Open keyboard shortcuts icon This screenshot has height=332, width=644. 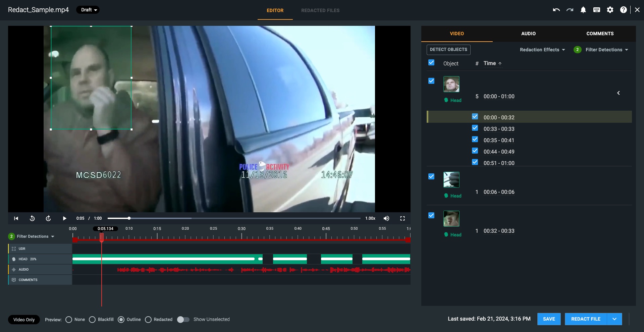[x=597, y=10]
